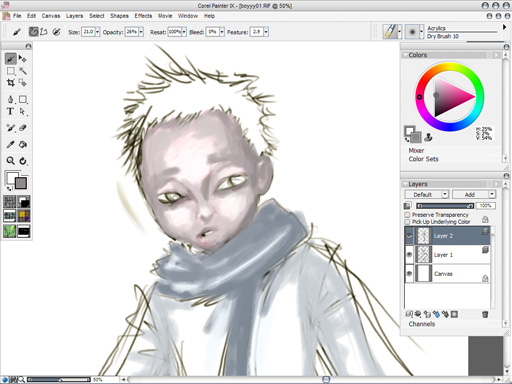The height and width of the screenshot is (384, 512).
Task: Delete layer with the trash icon
Action: tap(485, 314)
